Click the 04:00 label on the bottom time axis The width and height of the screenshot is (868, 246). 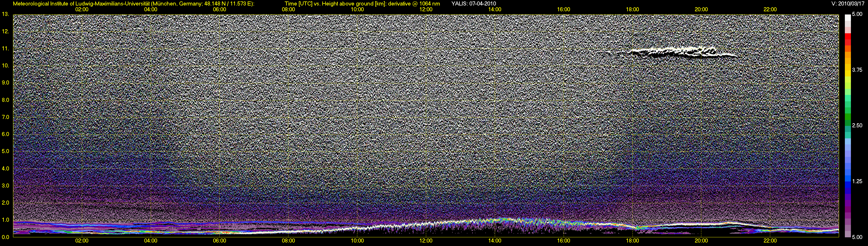[151, 241]
